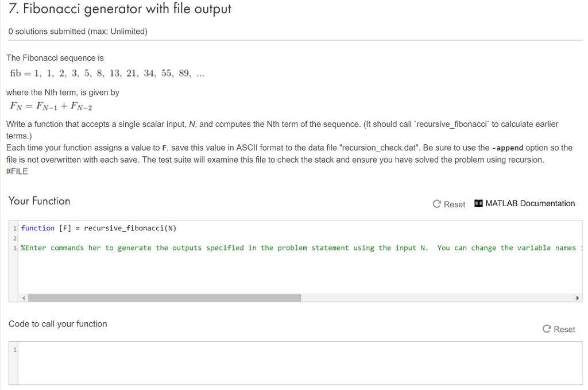The height and width of the screenshot is (390, 588).
Task: Click the empty area below the comment line in the editor
Action: click(x=300, y=273)
